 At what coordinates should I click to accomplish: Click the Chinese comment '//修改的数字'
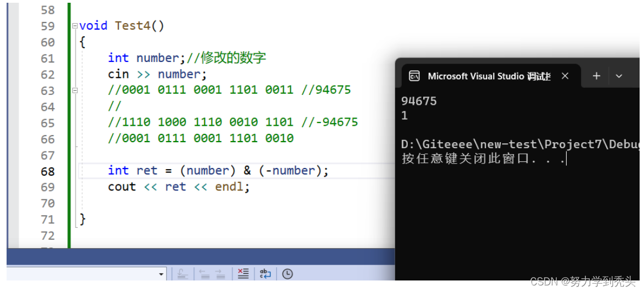226,58
